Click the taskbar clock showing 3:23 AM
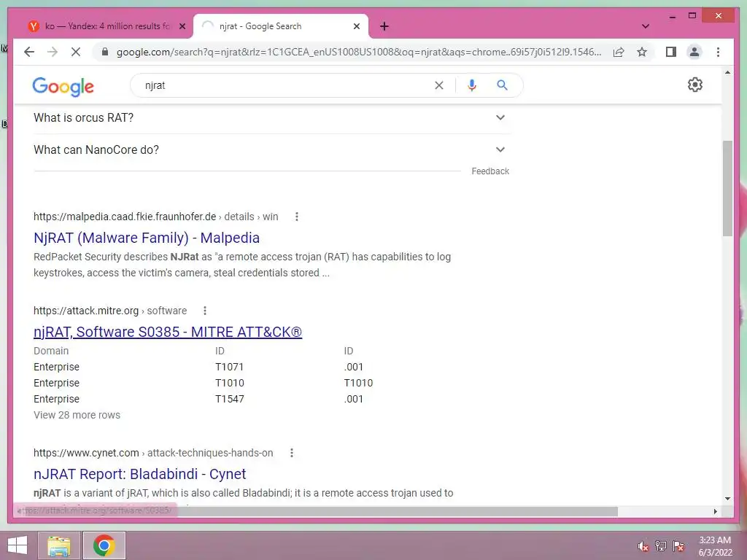The image size is (747, 560). [715, 546]
